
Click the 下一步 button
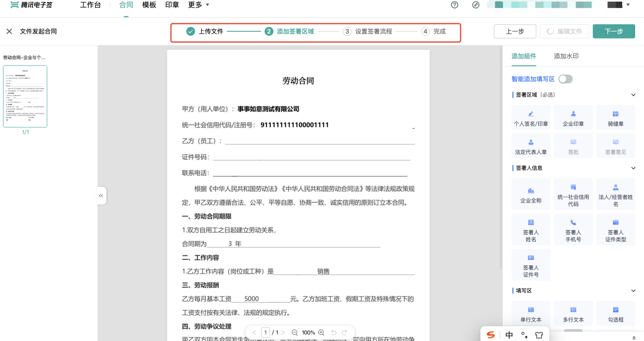pyautogui.click(x=614, y=31)
